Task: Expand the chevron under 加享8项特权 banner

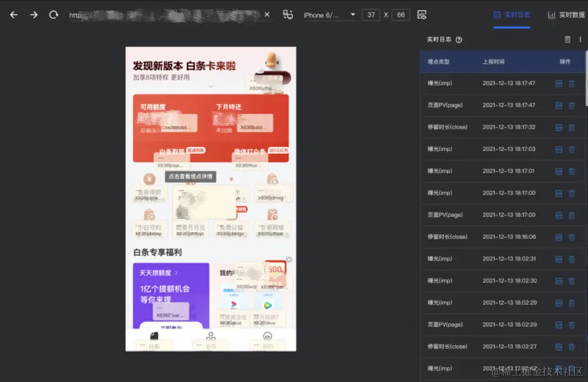Action: pyautogui.click(x=211, y=86)
